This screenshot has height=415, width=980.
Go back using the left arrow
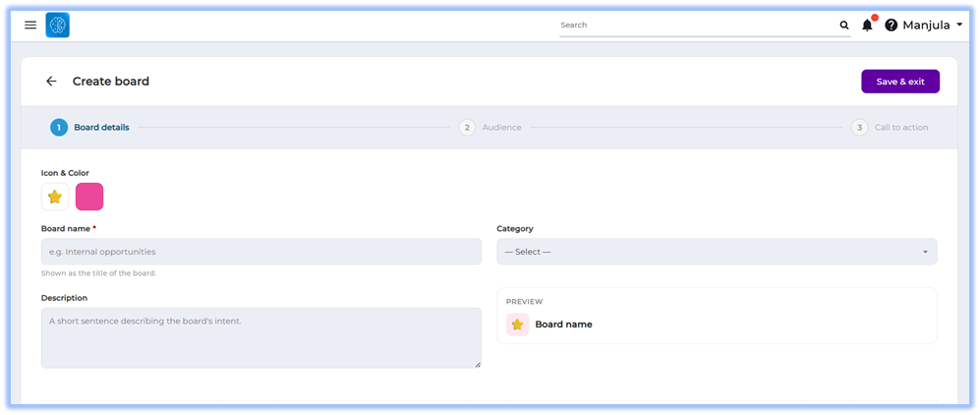(x=51, y=82)
